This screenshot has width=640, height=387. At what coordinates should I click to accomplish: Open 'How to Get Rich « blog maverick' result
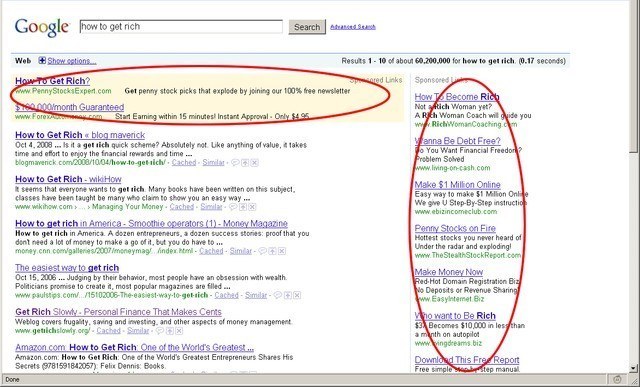(80, 135)
